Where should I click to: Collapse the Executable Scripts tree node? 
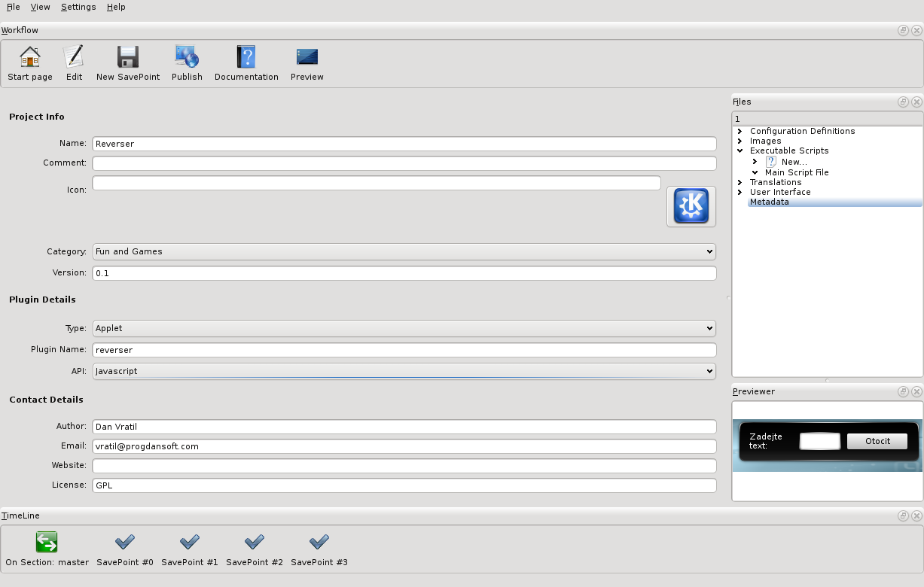[740, 151]
